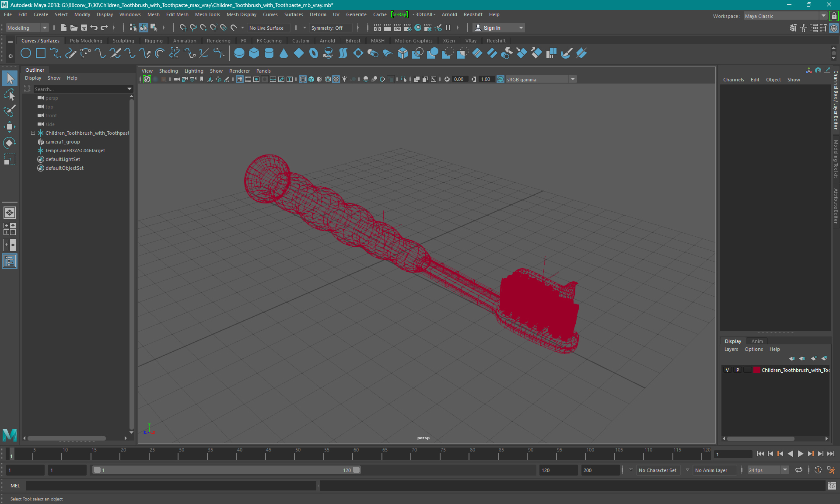Screen dimensions: 840x504
Task: Open the Modeling menu set dropdown
Action: (x=27, y=28)
